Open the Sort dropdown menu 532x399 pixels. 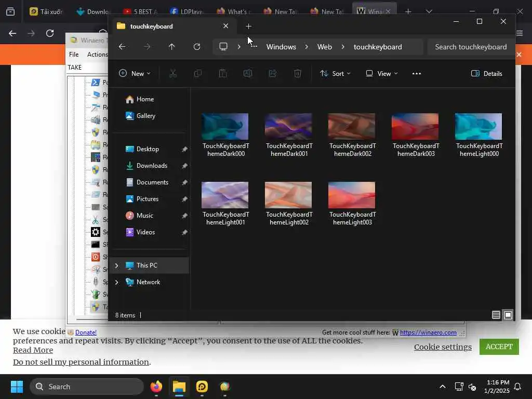[x=335, y=73]
